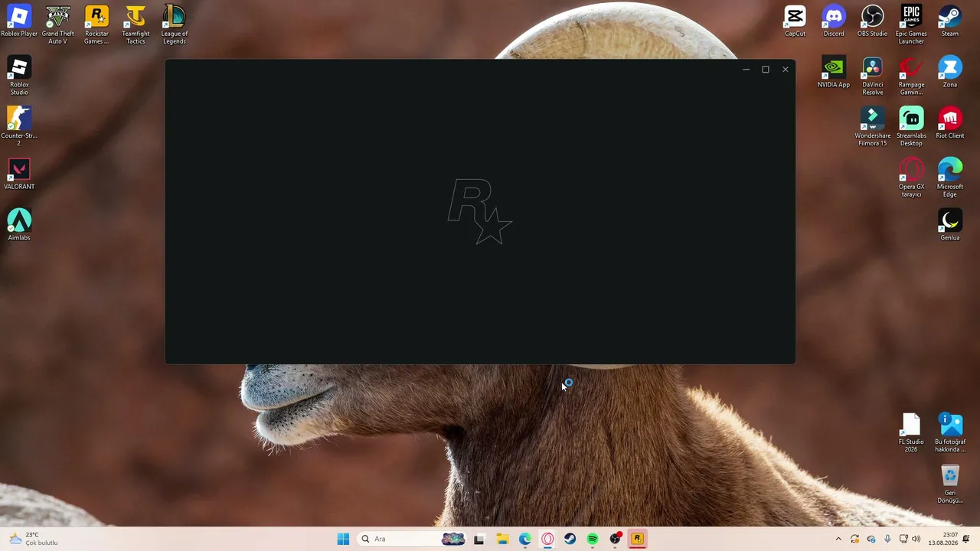The height and width of the screenshot is (551, 980).
Task: Switch to Opera GX on the taskbar
Action: click(547, 539)
